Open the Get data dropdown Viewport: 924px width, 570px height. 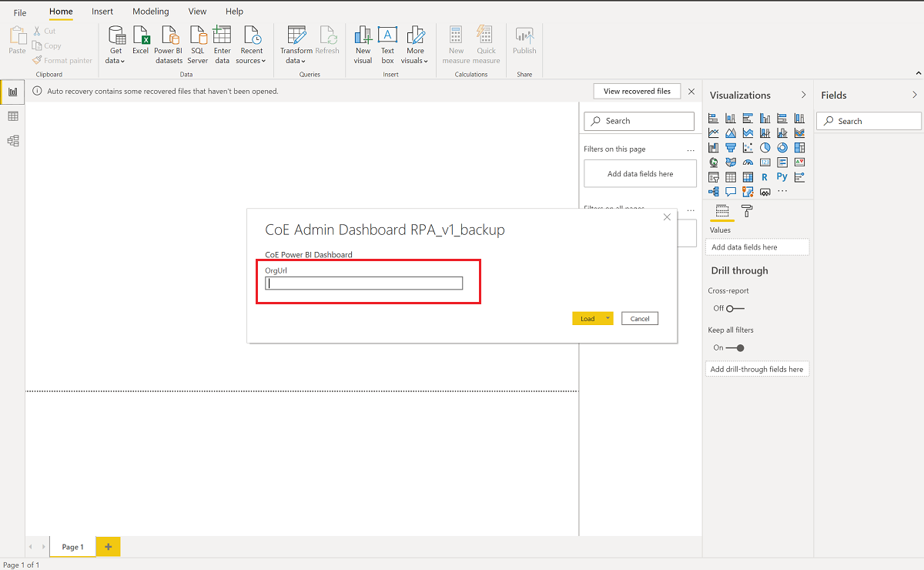[x=115, y=45]
